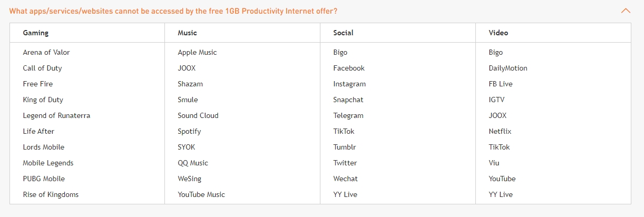Click Rise of Kingdoms entry
Image resolution: width=644 pixels, height=217 pixels.
(51, 194)
